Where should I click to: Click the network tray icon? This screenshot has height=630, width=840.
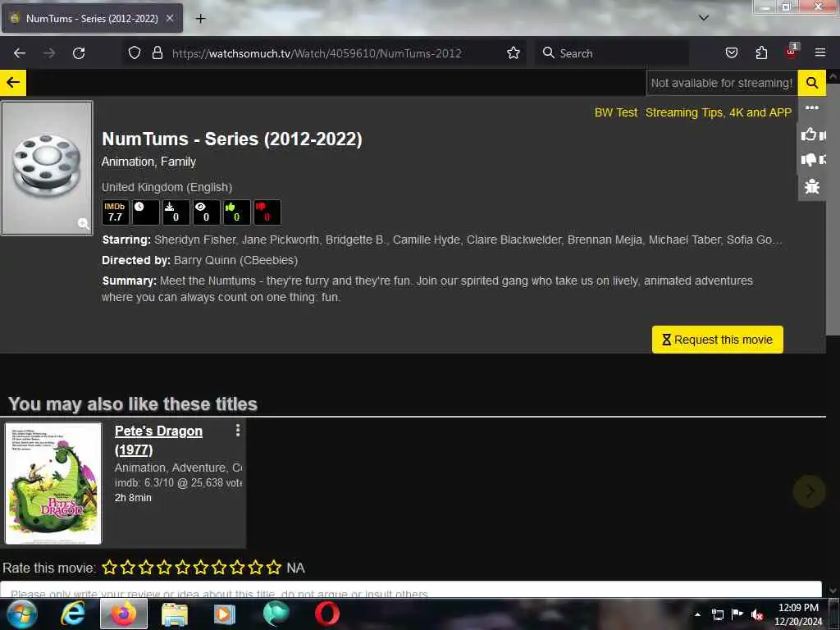pos(717,615)
